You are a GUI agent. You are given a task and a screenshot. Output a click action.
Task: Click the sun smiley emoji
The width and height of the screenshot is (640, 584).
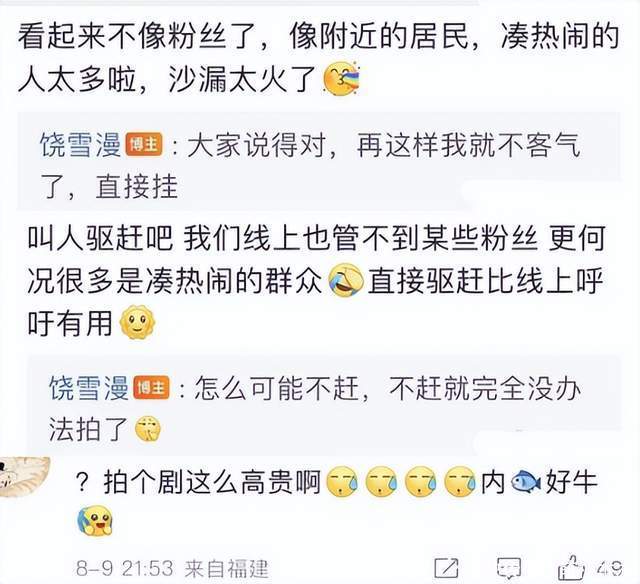coord(137,322)
